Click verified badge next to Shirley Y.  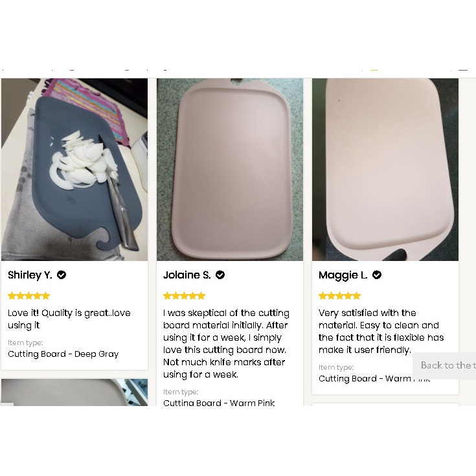62,275
